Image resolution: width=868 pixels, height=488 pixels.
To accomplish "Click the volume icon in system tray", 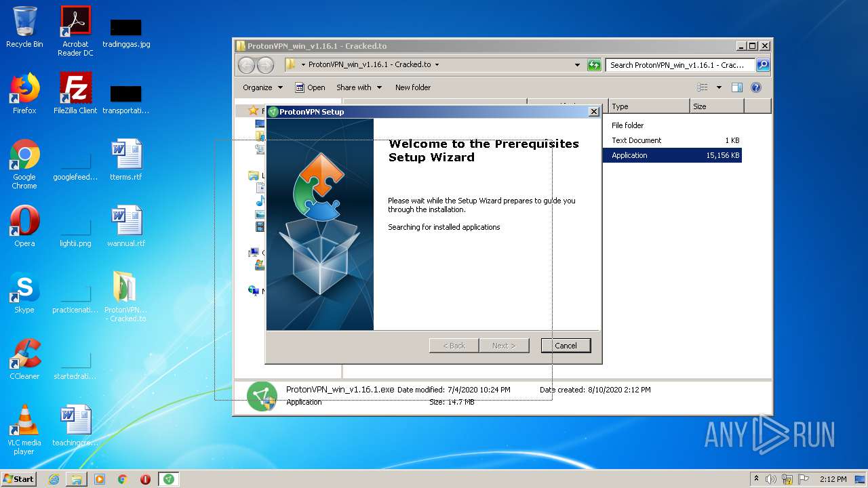I will (x=771, y=479).
